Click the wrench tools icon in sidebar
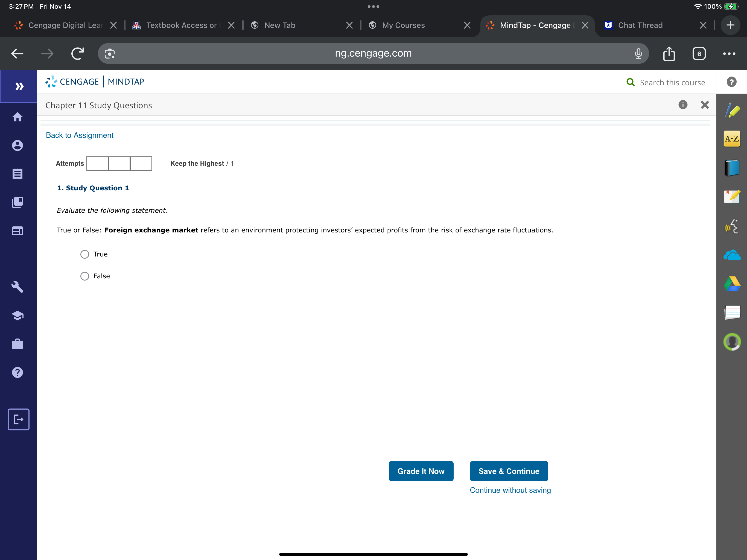This screenshot has height=560, width=747. (17, 287)
